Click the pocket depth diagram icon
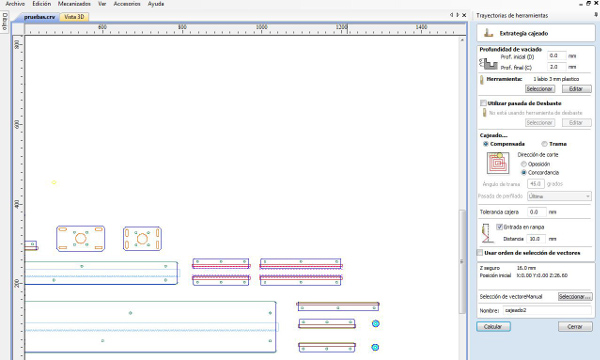Viewport: 600px width, 360px height. 488,63
